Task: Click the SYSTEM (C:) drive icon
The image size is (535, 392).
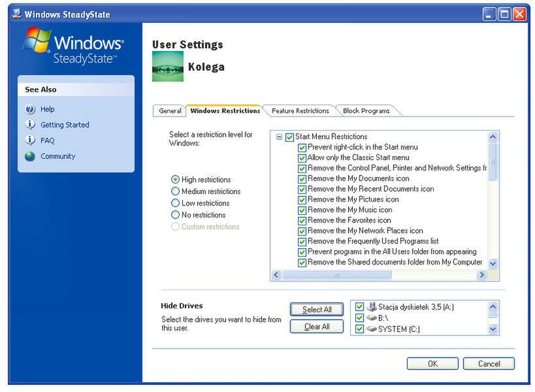Action: pos(372,329)
